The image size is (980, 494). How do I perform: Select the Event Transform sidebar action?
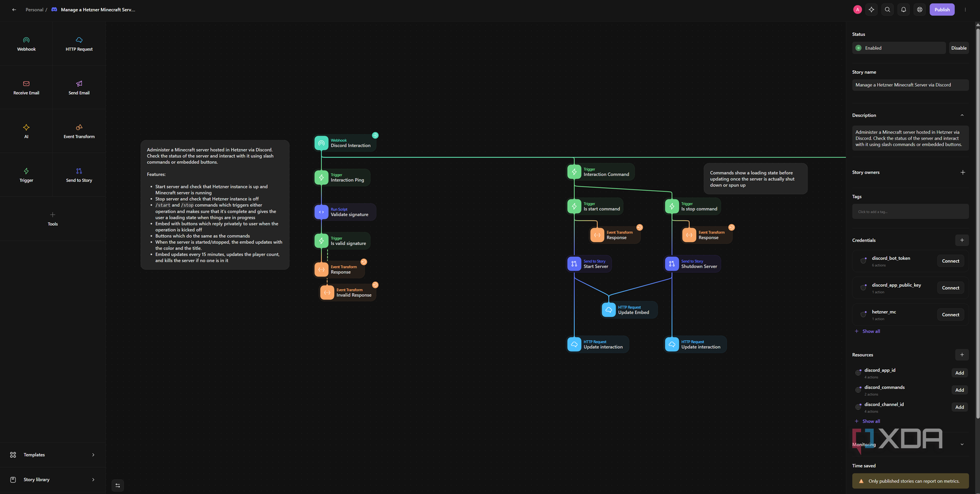tap(79, 131)
